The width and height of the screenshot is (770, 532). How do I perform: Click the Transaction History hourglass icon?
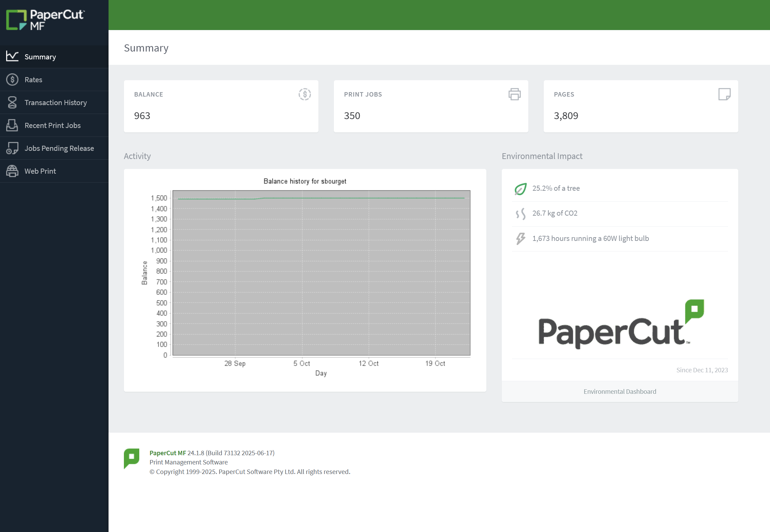(12, 102)
